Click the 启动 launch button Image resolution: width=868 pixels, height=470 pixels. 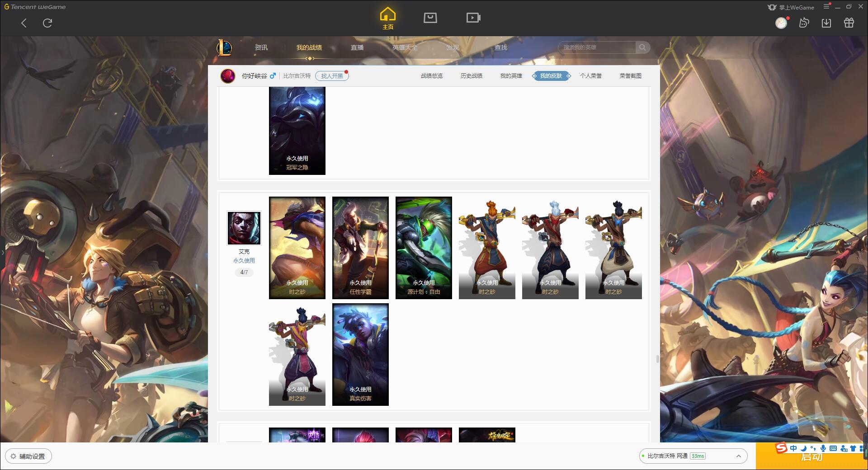[x=811, y=457]
